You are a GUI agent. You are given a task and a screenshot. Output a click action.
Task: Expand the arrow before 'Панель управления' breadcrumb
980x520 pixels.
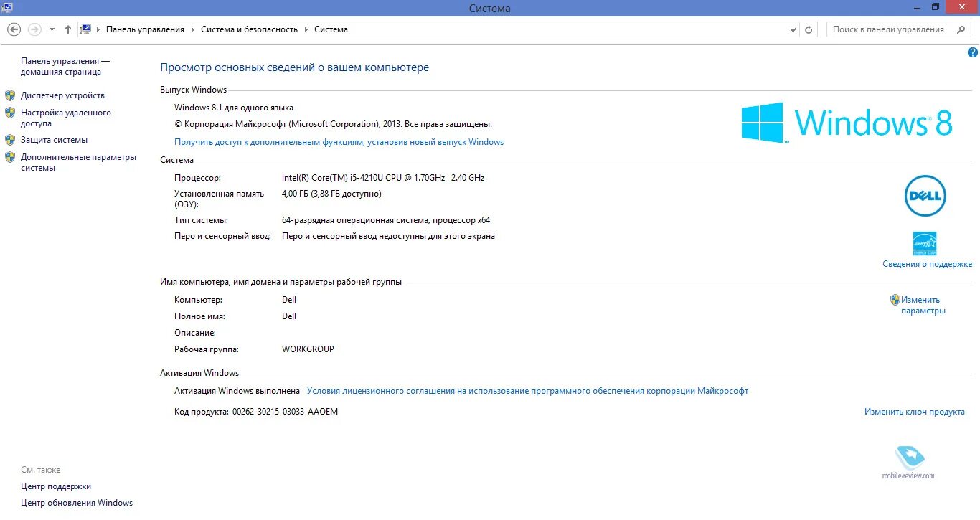click(x=98, y=29)
